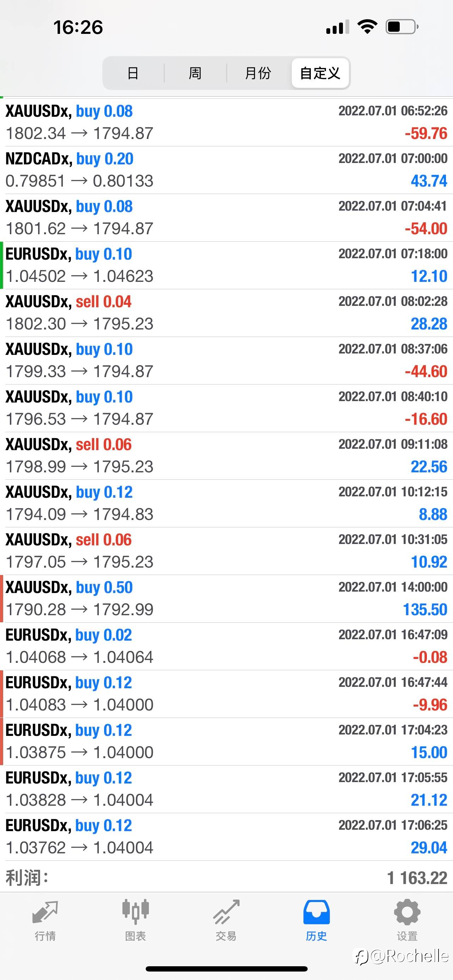Viewport: 453px width, 980px height.
Task: Open the 图表 chart candlestick icon
Action: coord(135,912)
